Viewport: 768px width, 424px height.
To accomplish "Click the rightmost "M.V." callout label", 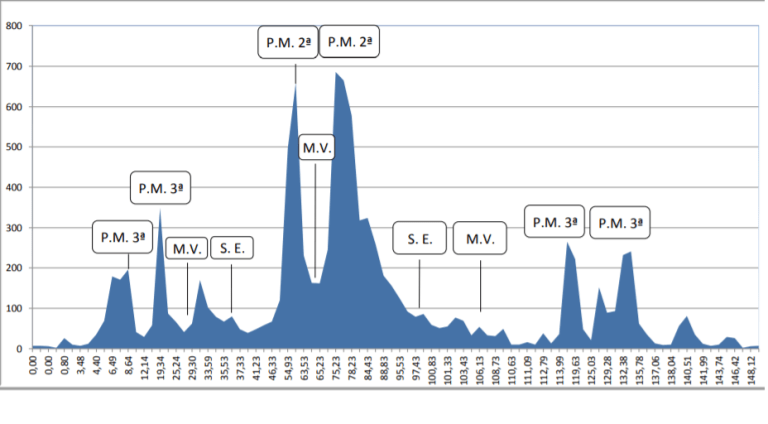I will 481,240.
